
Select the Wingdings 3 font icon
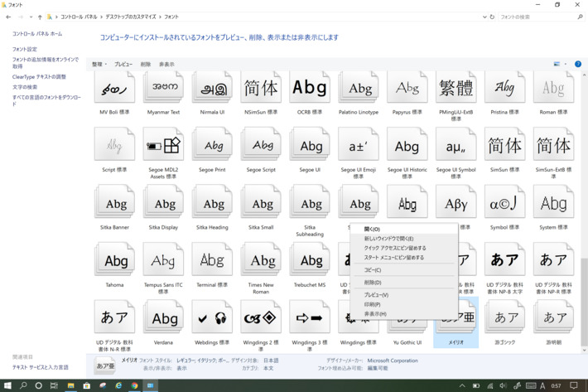click(x=310, y=319)
